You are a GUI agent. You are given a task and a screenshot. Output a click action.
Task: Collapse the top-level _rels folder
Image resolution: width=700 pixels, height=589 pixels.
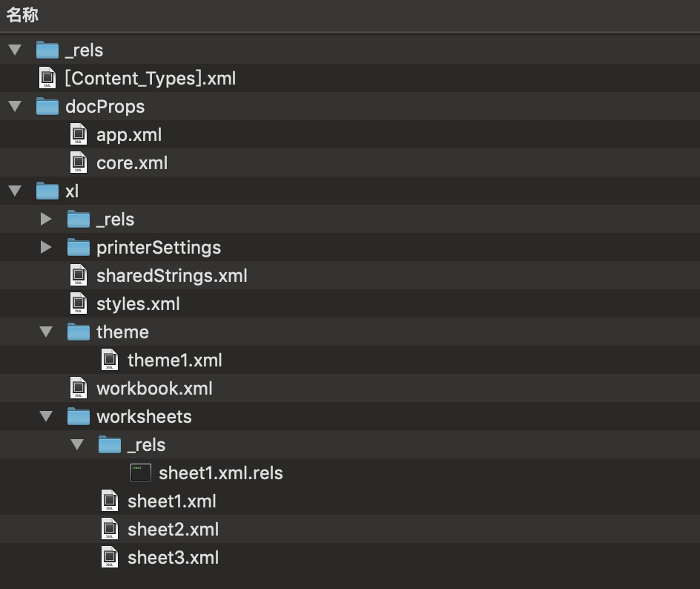[14, 50]
